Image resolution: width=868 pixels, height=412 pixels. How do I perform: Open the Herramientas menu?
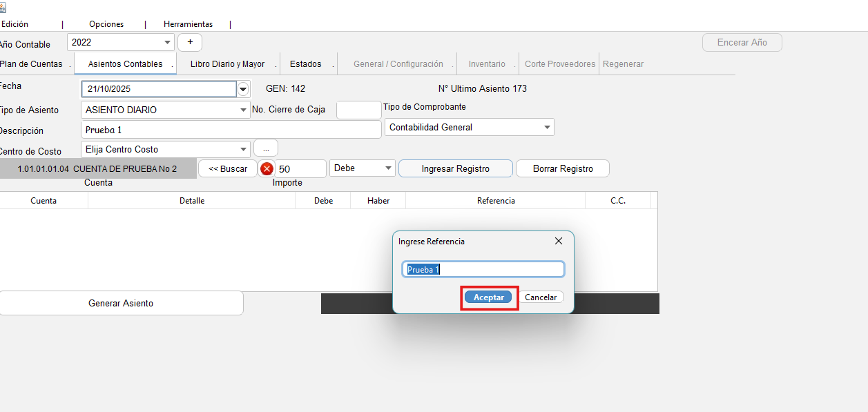pos(188,24)
